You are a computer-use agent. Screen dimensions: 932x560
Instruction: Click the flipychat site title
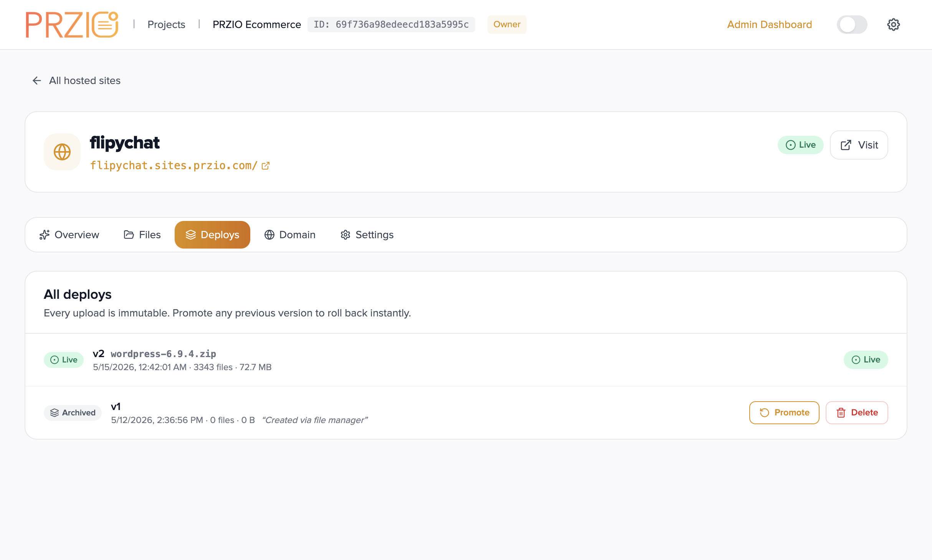[x=124, y=143]
